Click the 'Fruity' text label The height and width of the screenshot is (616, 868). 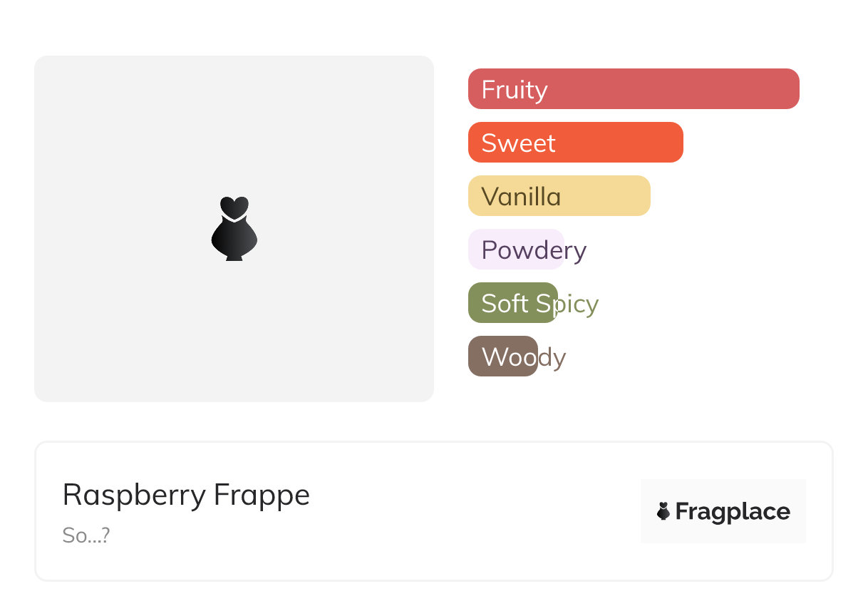point(515,90)
